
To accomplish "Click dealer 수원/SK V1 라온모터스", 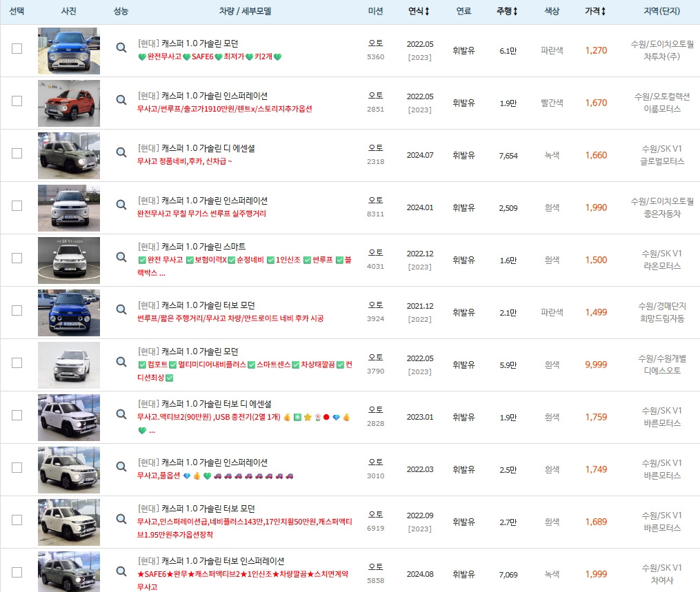I will pyautogui.click(x=662, y=260).
